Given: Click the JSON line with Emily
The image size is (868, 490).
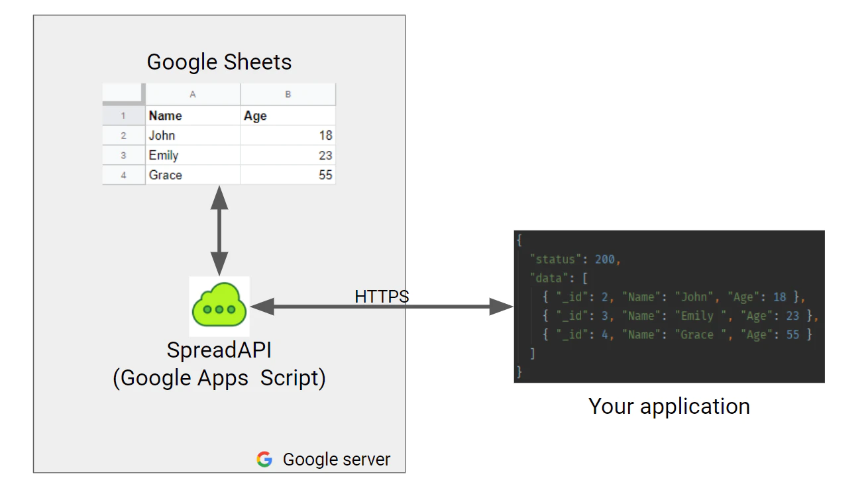Looking at the screenshot, I should coord(680,316).
